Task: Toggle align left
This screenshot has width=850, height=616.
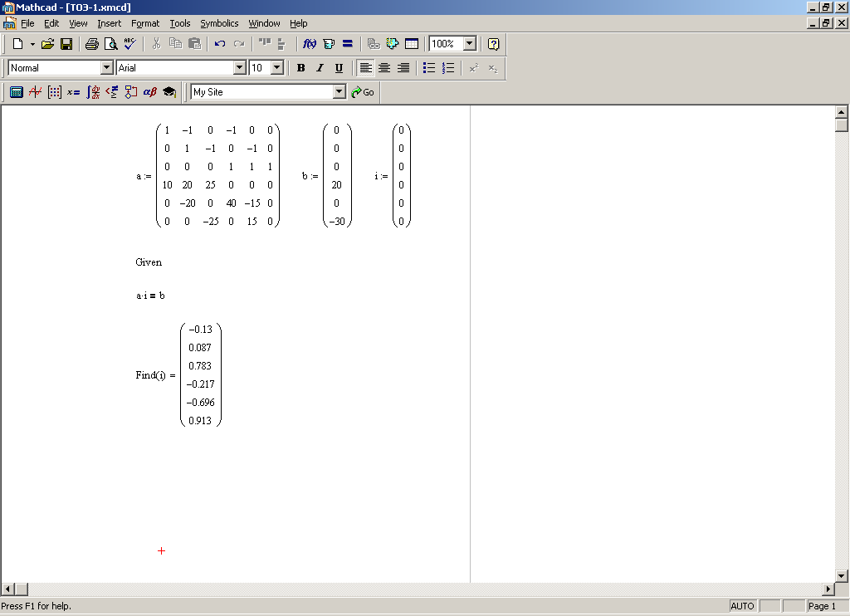Action: point(366,68)
